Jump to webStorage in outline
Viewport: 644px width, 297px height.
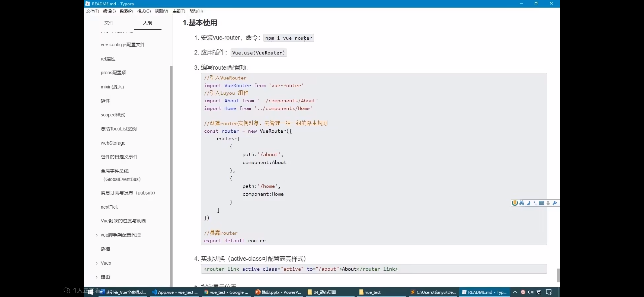click(113, 143)
